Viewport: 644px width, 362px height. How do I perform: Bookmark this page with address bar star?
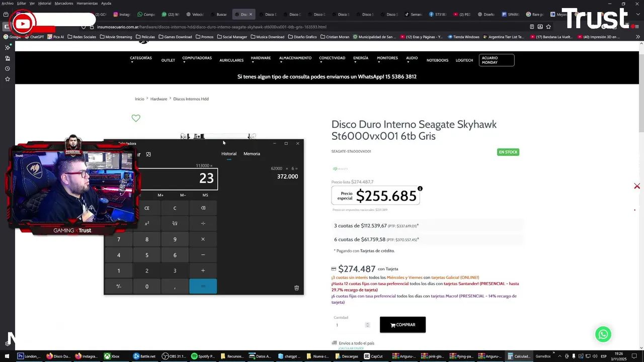pyautogui.click(x=548, y=27)
